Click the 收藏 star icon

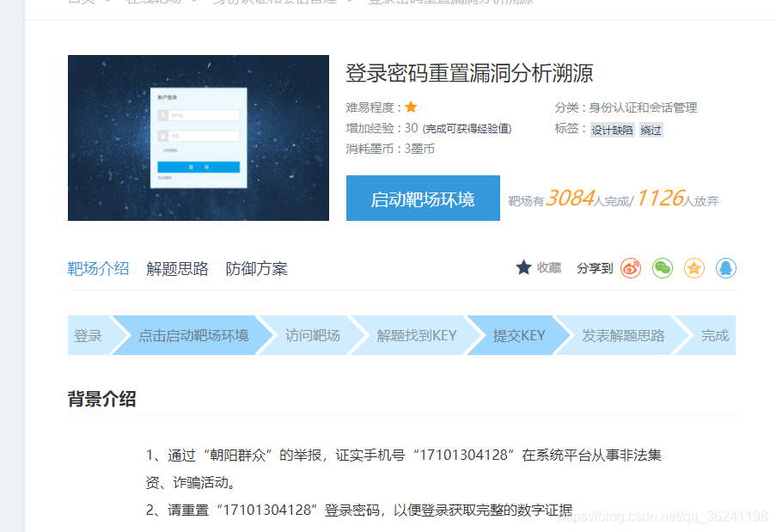523,268
